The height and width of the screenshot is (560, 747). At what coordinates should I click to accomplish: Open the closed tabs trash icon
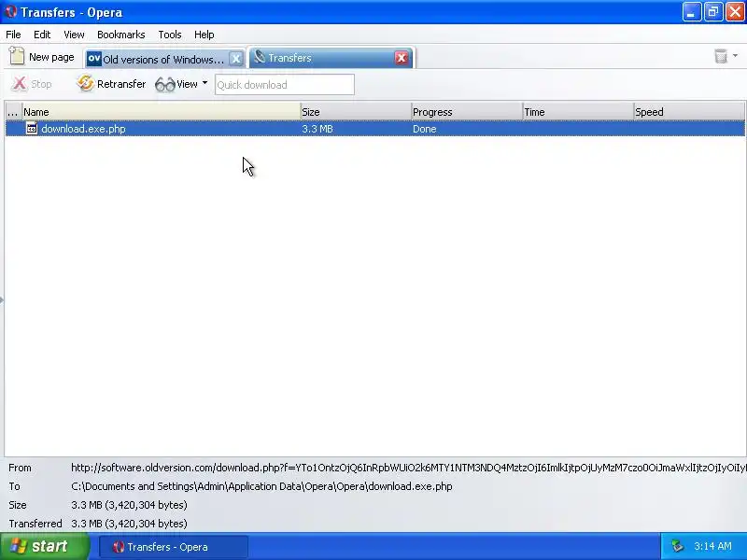pyautogui.click(x=721, y=56)
